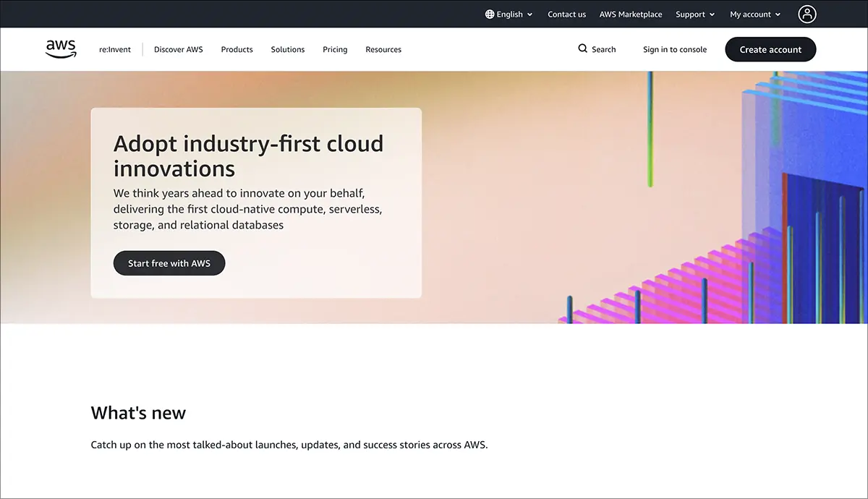
Task: Click Sign in to console
Action: pos(675,49)
